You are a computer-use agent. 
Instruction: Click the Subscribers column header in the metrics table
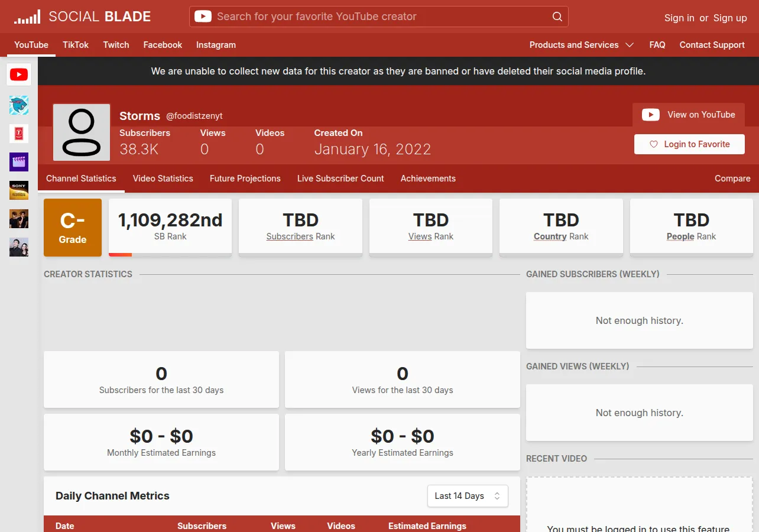[x=202, y=526]
